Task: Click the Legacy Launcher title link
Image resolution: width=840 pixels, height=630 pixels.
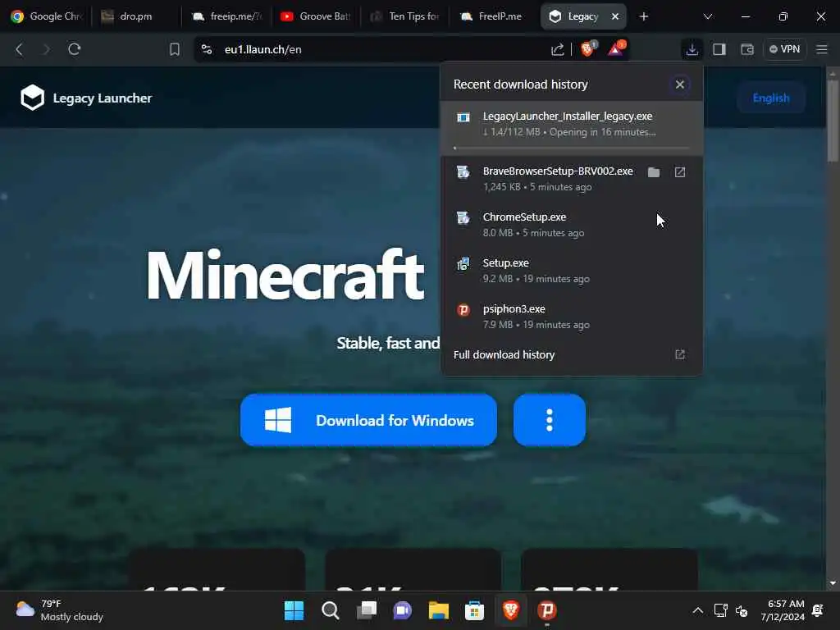Action: click(103, 98)
